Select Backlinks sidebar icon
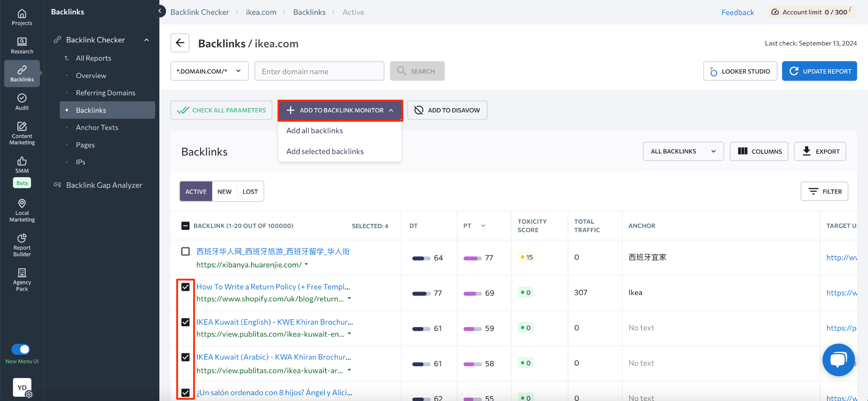Screen dimensions: 868x401 22,73
